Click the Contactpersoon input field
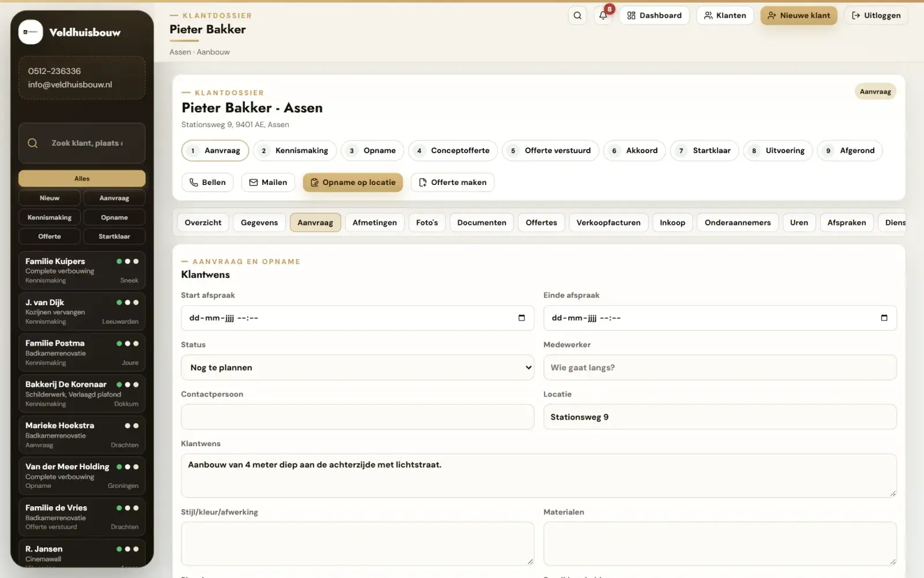The height and width of the screenshot is (578, 924). 357,417
